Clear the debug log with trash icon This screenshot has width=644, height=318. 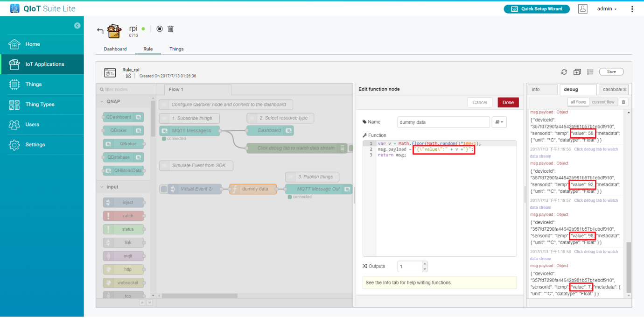624,102
